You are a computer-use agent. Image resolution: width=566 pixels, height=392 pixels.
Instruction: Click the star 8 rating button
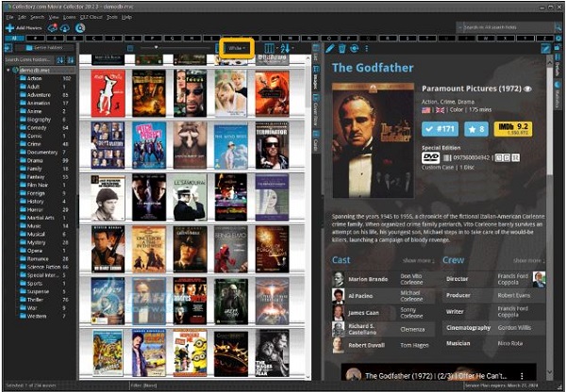pyautogui.click(x=475, y=129)
